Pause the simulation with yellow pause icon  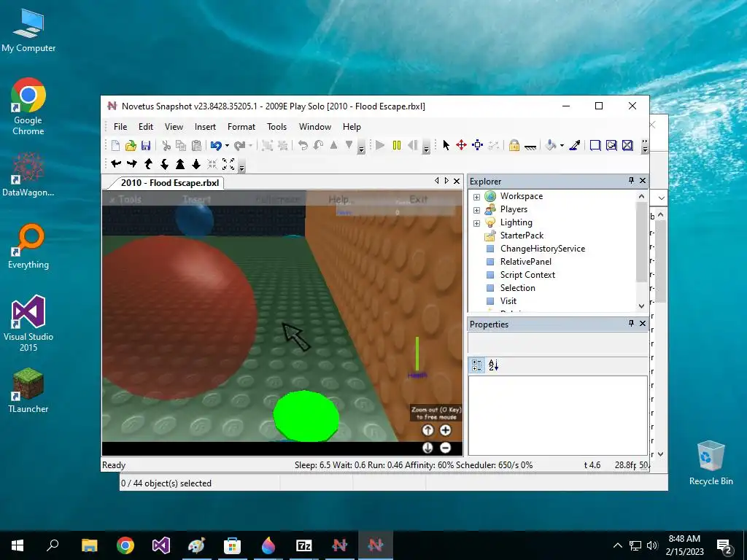click(x=396, y=145)
